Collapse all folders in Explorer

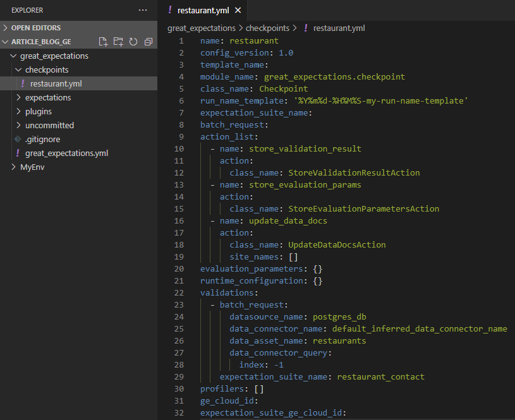148,42
